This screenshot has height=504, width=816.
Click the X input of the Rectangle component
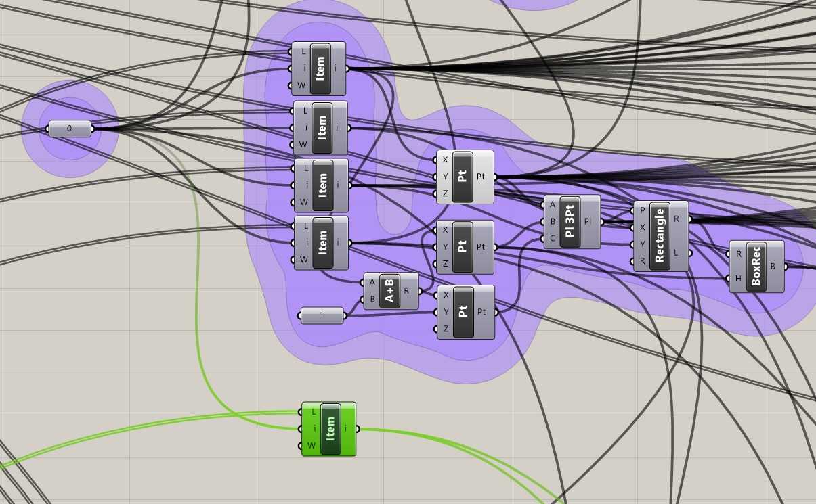coord(642,227)
